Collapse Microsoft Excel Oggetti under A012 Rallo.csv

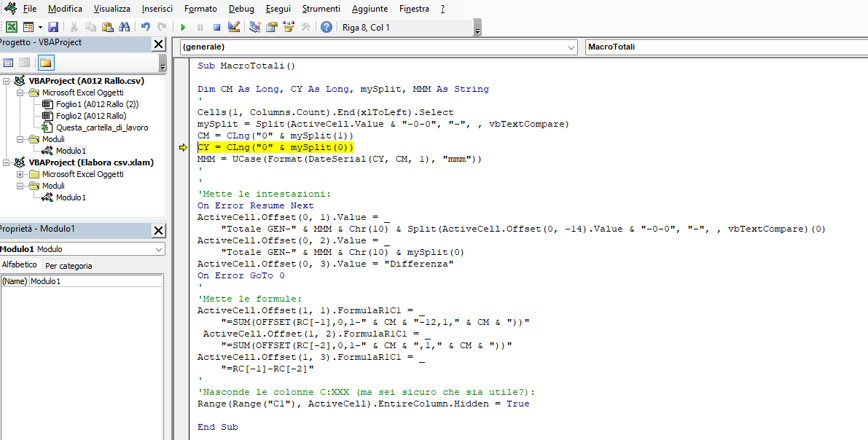click(x=20, y=93)
